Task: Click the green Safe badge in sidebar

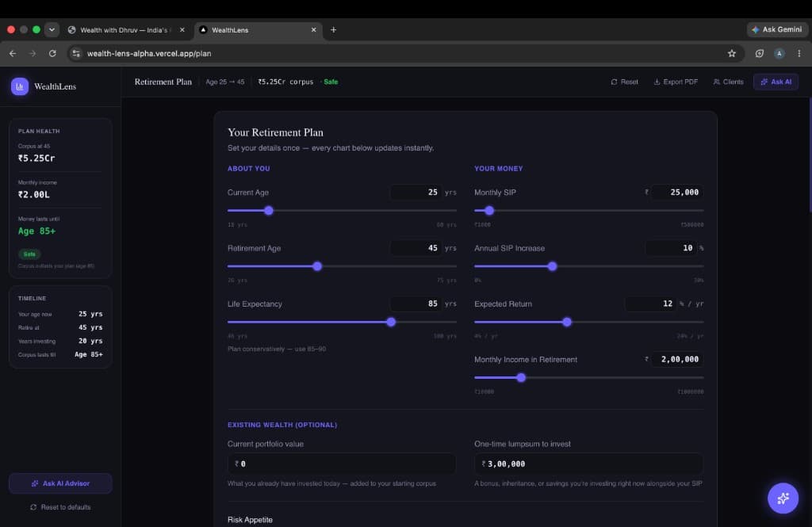Action: (29, 254)
